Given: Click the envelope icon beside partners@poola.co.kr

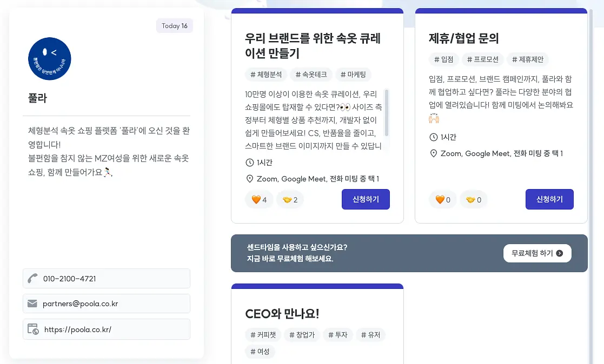Looking at the screenshot, I should click(32, 304).
